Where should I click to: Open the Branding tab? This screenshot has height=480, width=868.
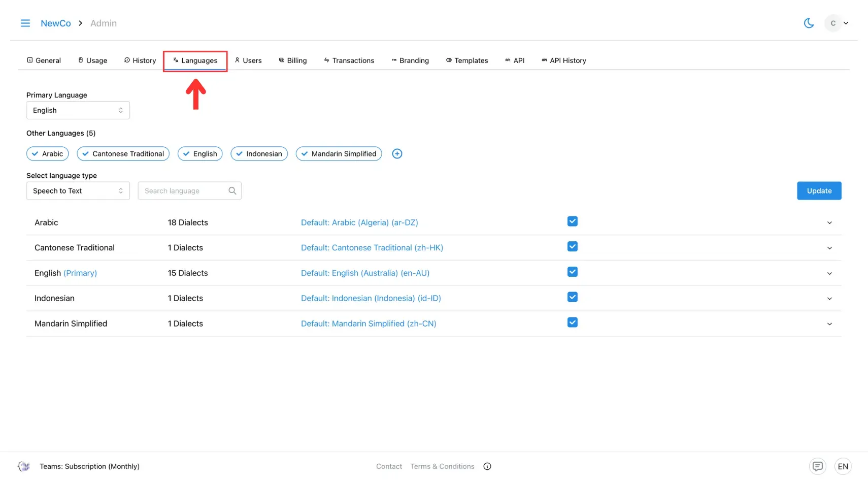[x=410, y=60]
